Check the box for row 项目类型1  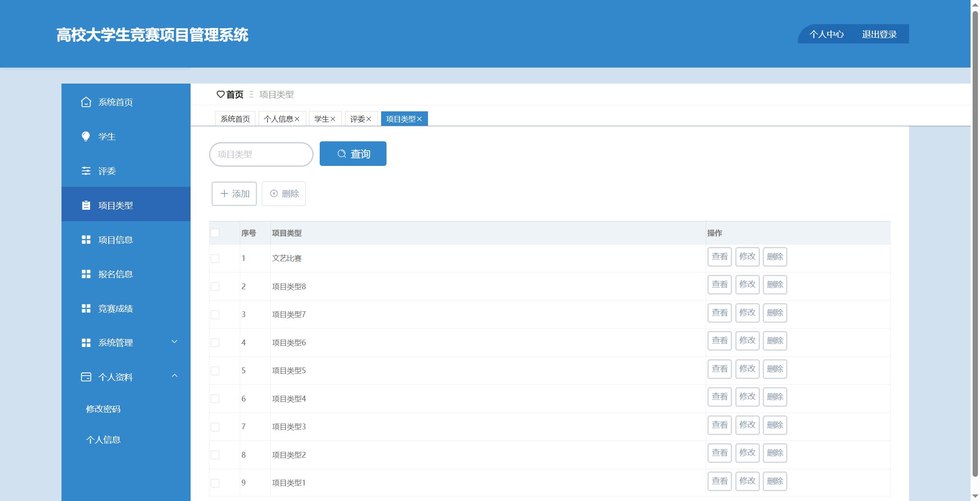pyautogui.click(x=215, y=483)
